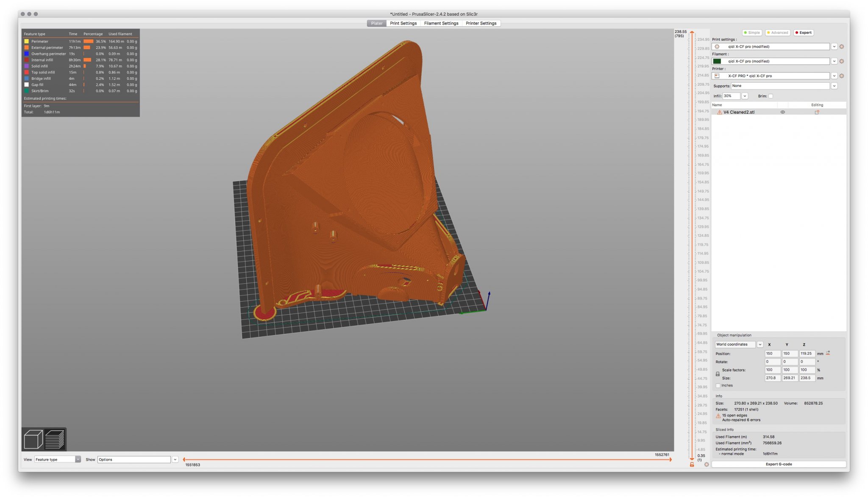The height and width of the screenshot is (498, 868).
Task: Select Advanced mode
Action: pyautogui.click(x=778, y=33)
